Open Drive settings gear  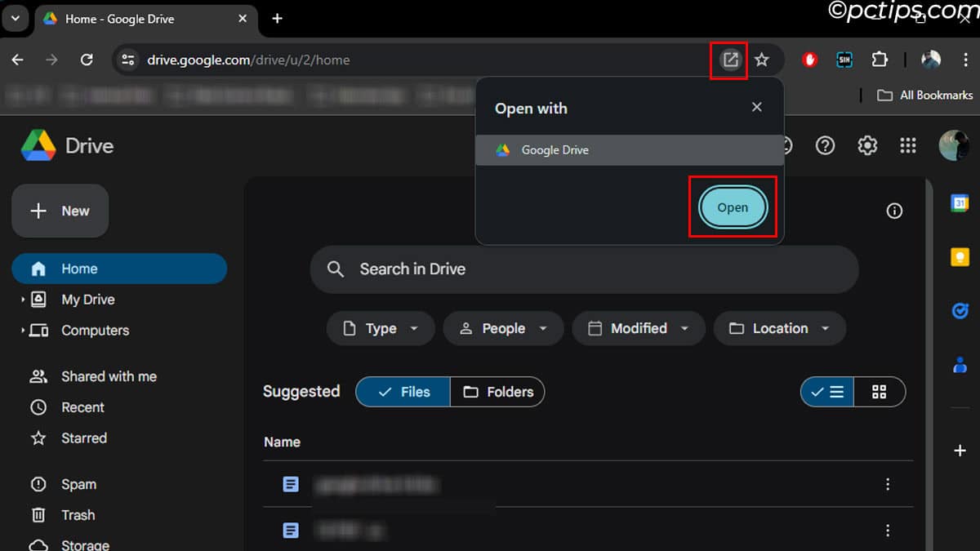point(867,146)
